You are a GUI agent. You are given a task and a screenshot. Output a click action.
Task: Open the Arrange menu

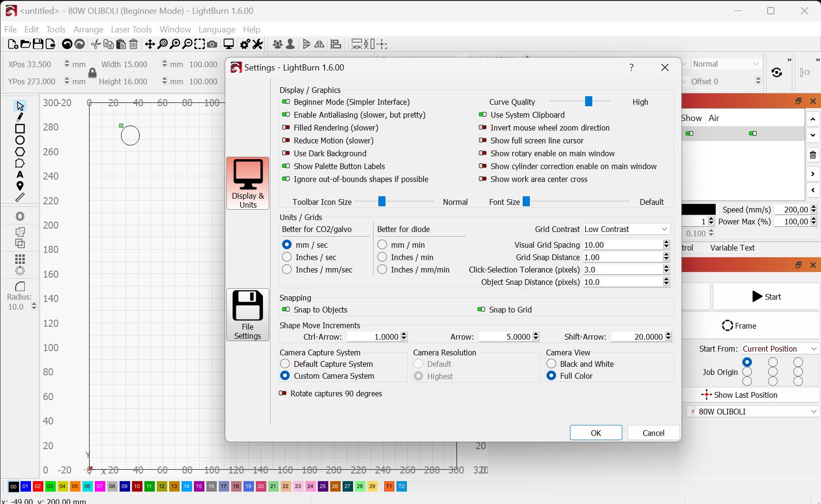click(88, 30)
